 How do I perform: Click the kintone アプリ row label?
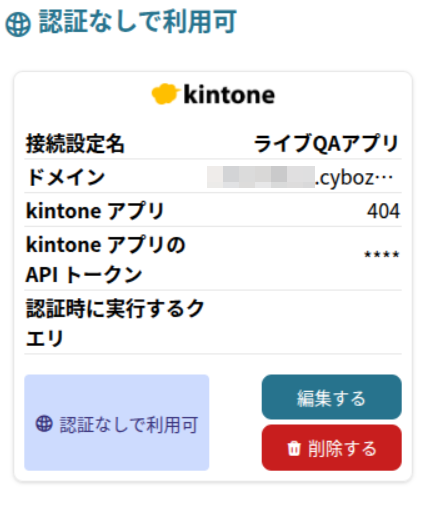click(x=95, y=211)
